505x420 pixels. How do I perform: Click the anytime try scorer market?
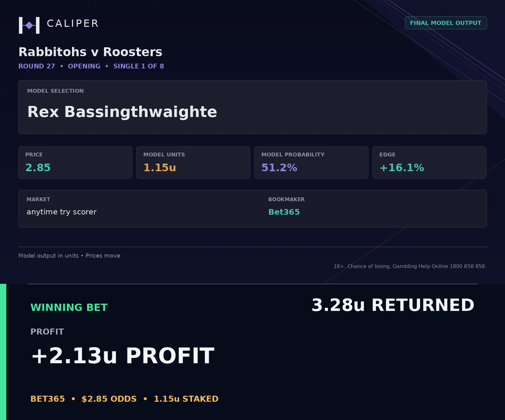point(61,212)
